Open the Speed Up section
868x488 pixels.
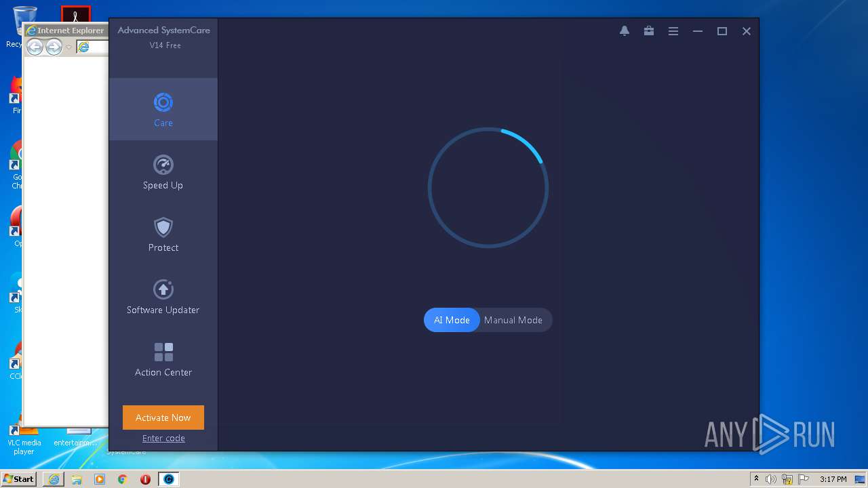(x=163, y=172)
